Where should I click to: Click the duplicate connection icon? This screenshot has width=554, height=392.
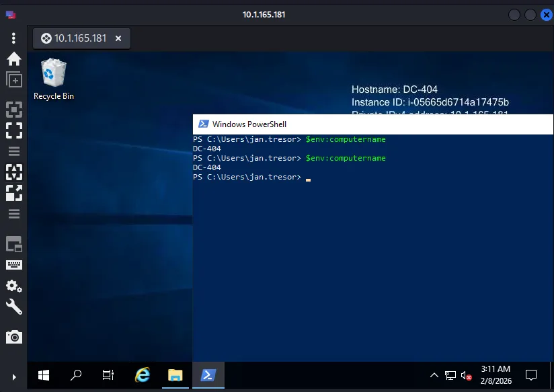[x=13, y=80]
